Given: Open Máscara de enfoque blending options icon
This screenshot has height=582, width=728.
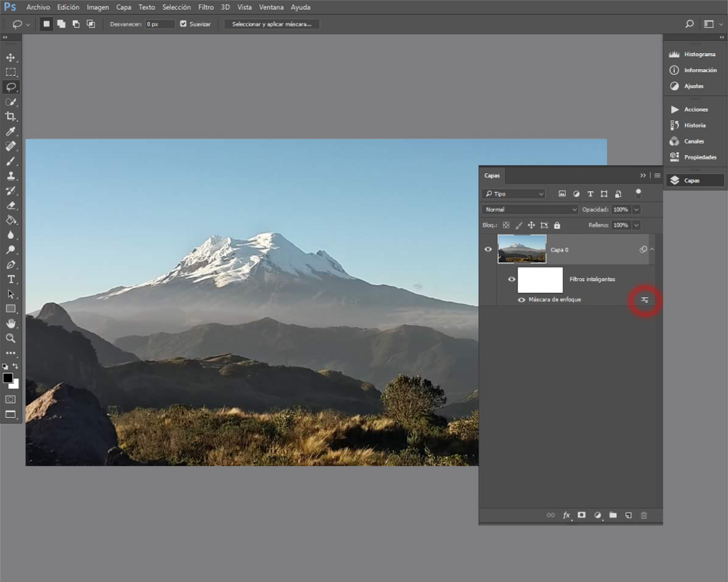Looking at the screenshot, I should click(x=645, y=300).
